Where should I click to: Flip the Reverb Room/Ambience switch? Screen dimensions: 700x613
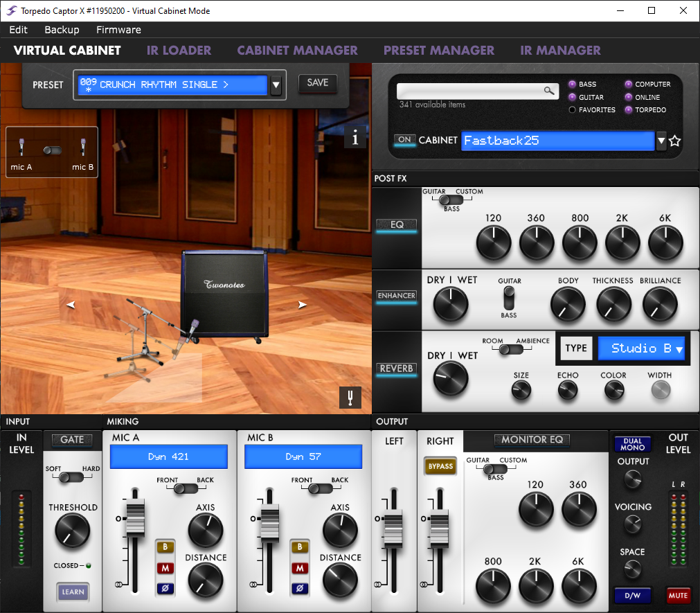pyautogui.click(x=511, y=349)
